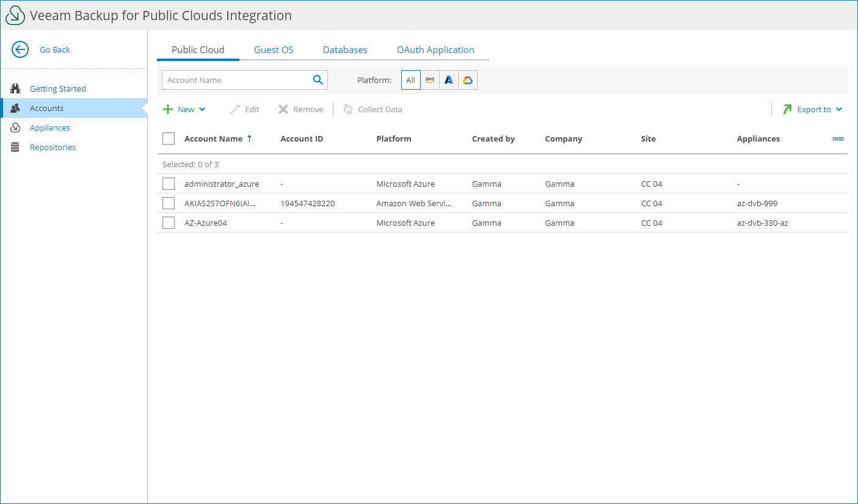The width and height of the screenshot is (858, 504).
Task: Toggle Account Name sort direction arrow
Action: pyautogui.click(x=250, y=138)
